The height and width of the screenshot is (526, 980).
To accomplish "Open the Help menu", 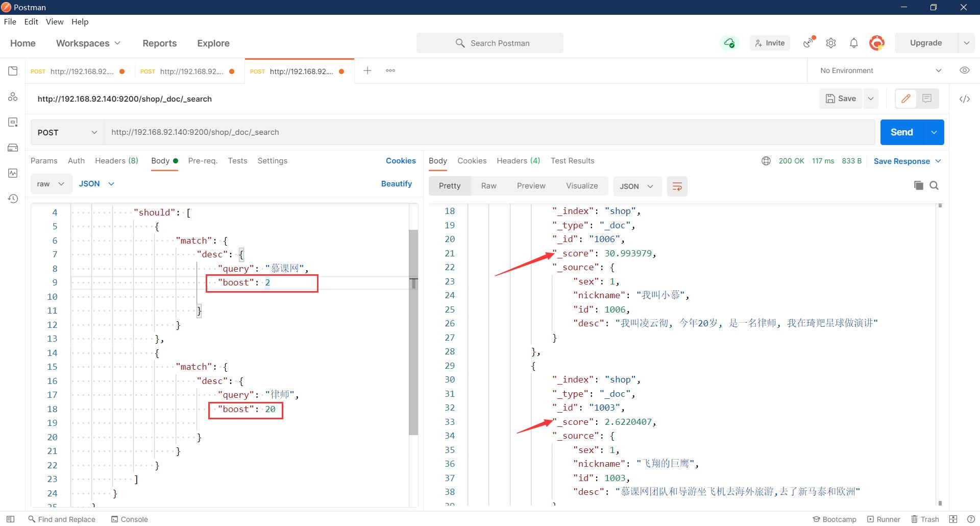I will pos(80,21).
